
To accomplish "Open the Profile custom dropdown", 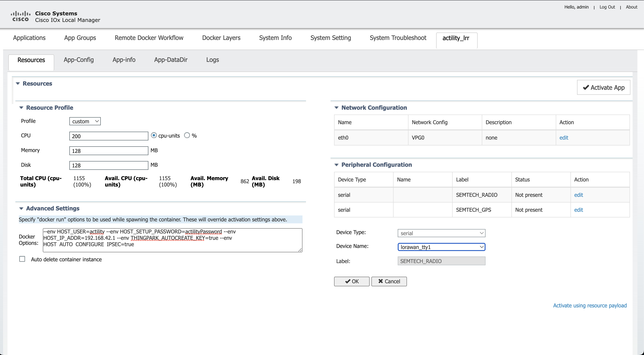I will coord(85,121).
